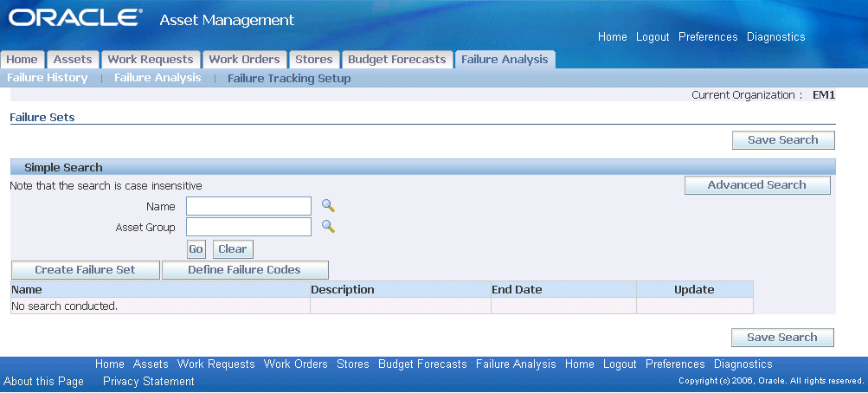Open the Budget Forecasts tab
This screenshot has width=868, height=393.
[x=397, y=60]
